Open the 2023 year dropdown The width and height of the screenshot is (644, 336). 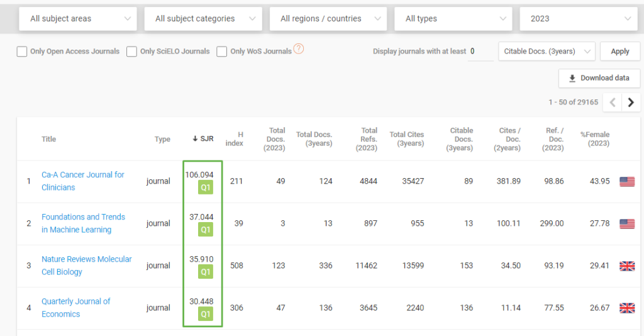[579, 19]
